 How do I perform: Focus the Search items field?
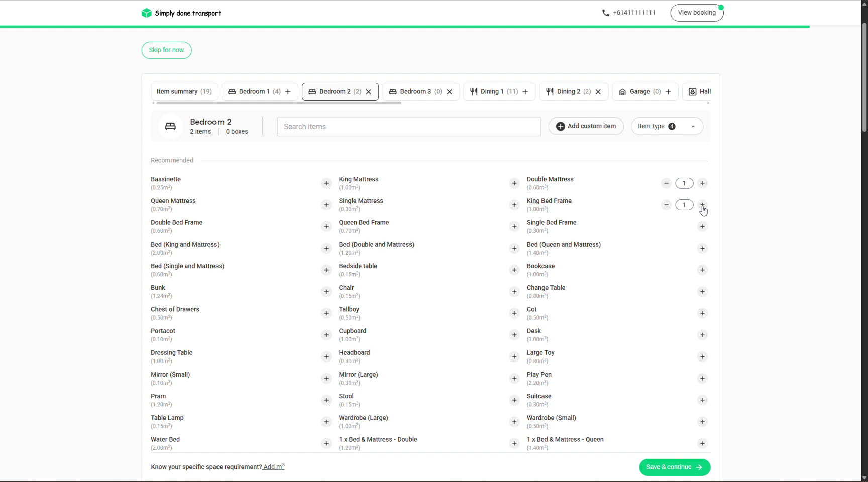point(409,127)
